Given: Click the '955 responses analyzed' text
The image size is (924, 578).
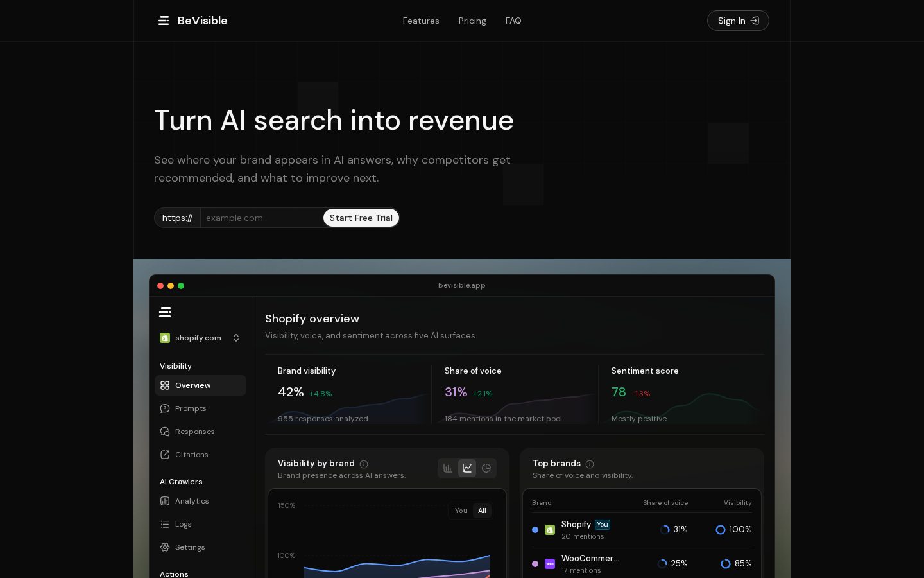Looking at the screenshot, I should pyautogui.click(x=323, y=419).
